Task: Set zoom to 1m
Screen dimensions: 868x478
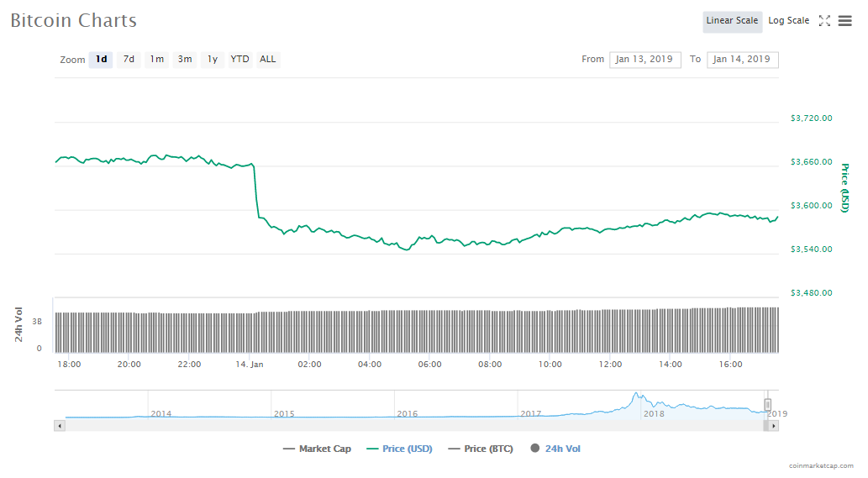Action: (156, 60)
